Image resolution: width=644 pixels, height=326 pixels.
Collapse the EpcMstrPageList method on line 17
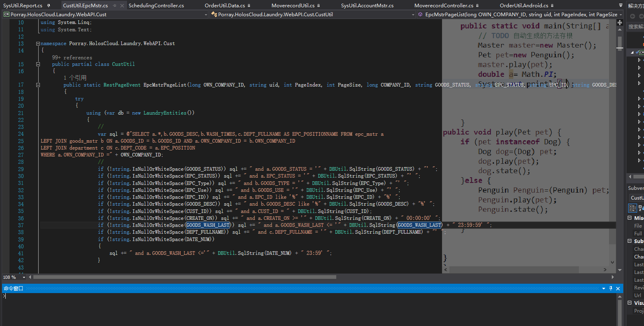[x=38, y=85]
